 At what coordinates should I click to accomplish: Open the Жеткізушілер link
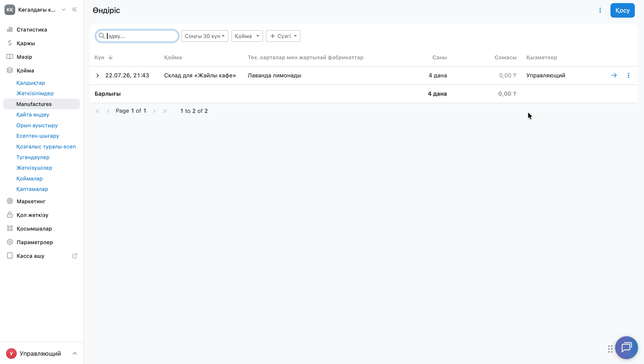click(x=34, y=168)
